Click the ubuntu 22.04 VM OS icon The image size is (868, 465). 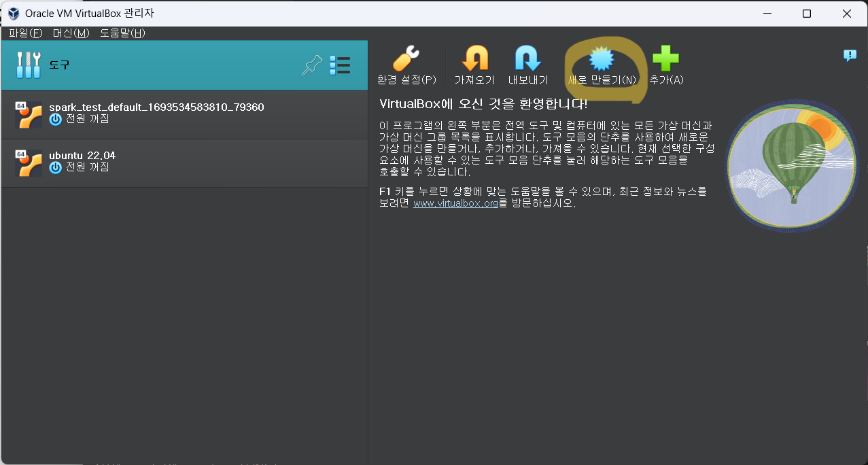coord(29,163)
